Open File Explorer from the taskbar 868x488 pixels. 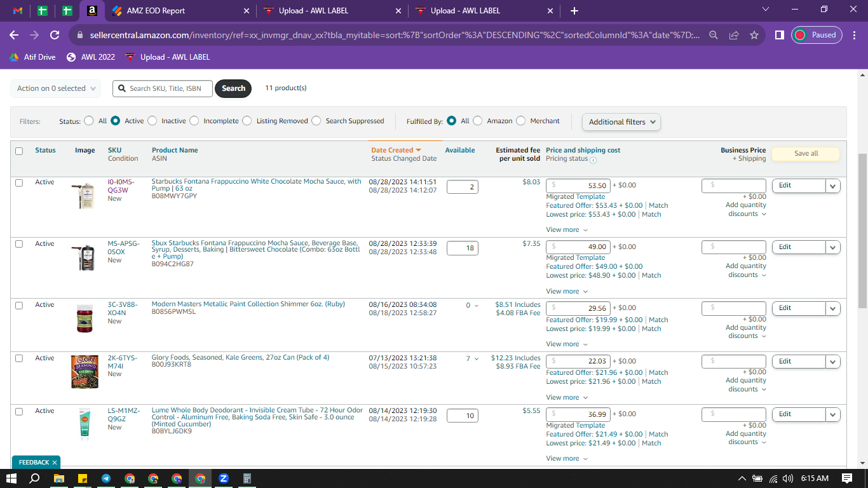coord(58,478)
